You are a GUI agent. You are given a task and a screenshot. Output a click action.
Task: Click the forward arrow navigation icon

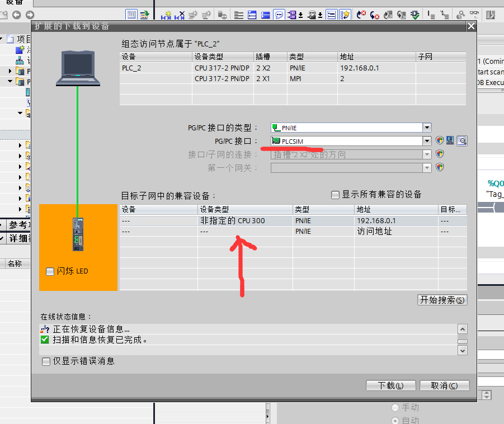tap(30, 15)
